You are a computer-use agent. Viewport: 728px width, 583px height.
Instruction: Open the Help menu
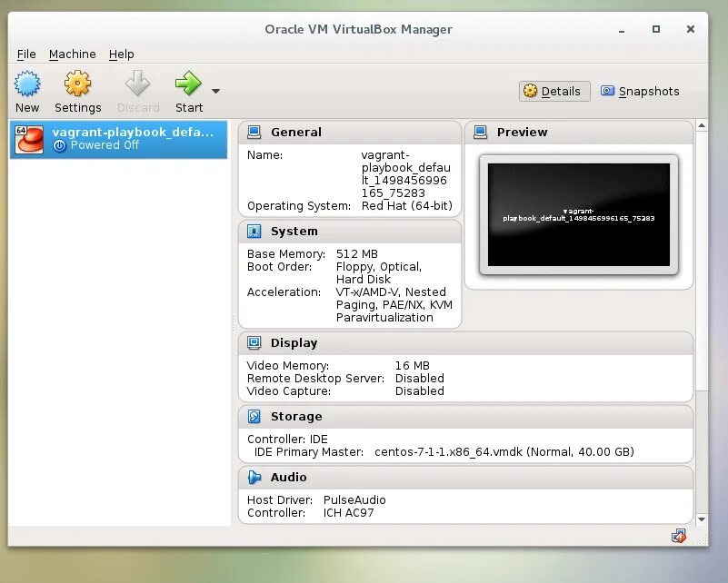point(122,54)
